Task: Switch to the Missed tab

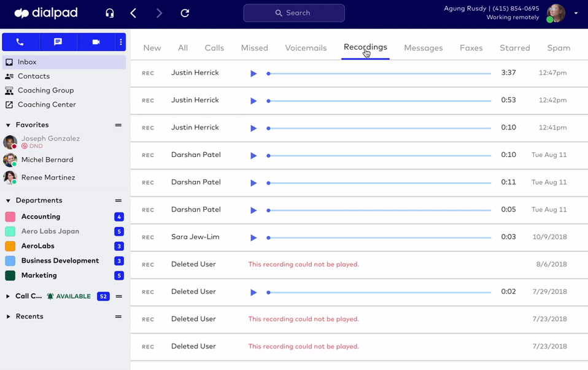Action: click(255, 48)
